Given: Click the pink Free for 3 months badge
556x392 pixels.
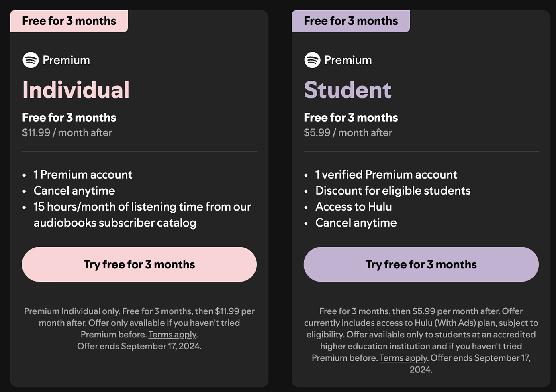Looking at the screenshot, I should click(x=69, y=21).
